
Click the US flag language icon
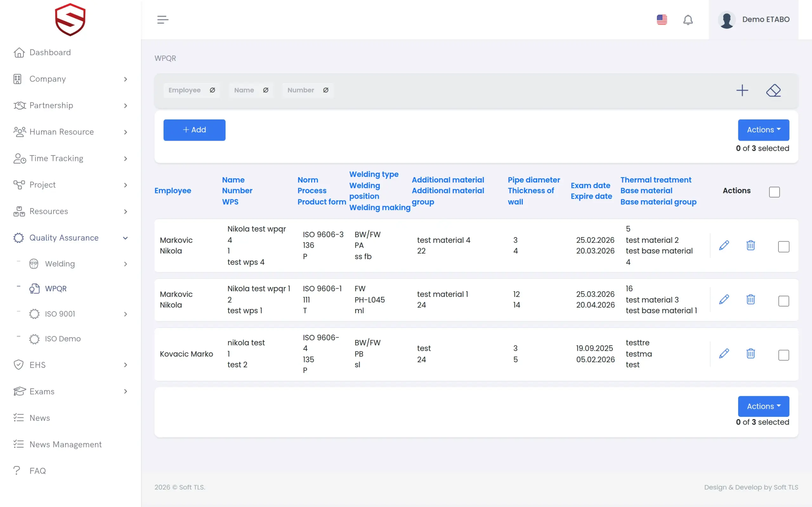[x=662, y=19]
